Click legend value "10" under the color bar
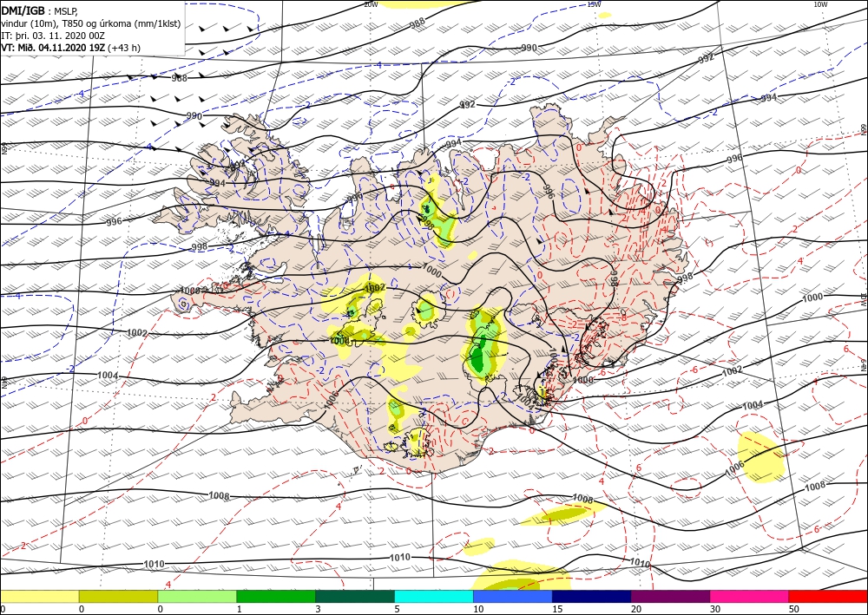This screenshot has height=615, width=868. [x=478, y=609]
